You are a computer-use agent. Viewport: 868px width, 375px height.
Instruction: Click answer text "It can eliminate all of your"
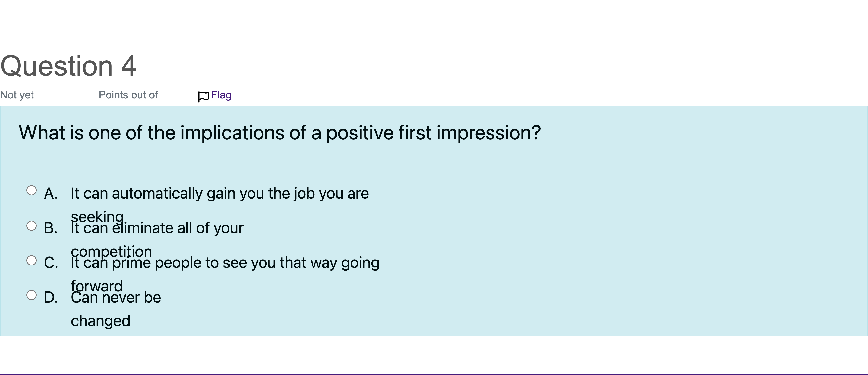157,228
